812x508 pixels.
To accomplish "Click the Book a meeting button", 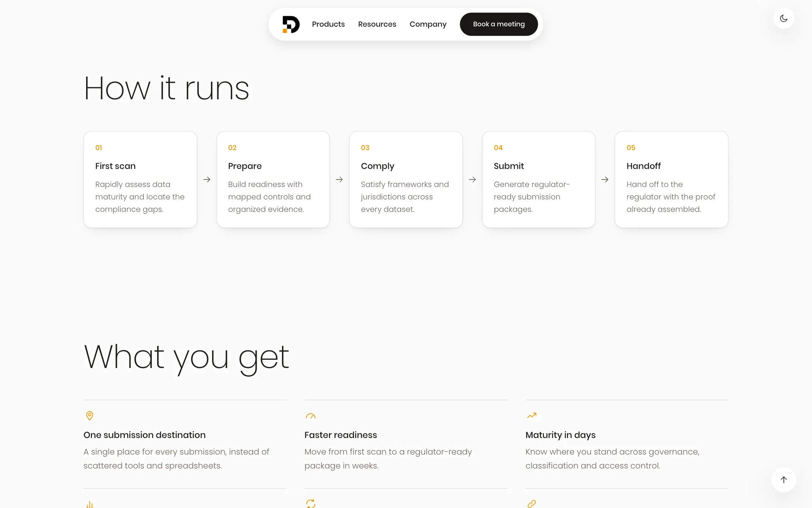I will (499, 24).
